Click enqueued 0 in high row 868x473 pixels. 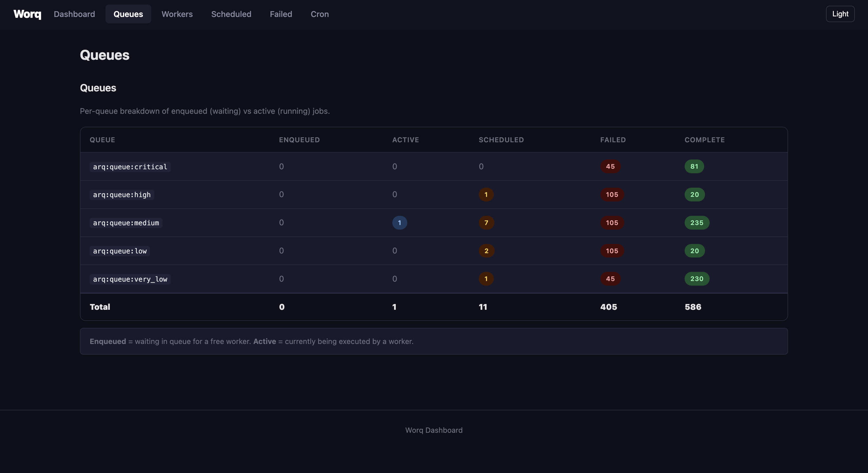(x=281, y=194)
